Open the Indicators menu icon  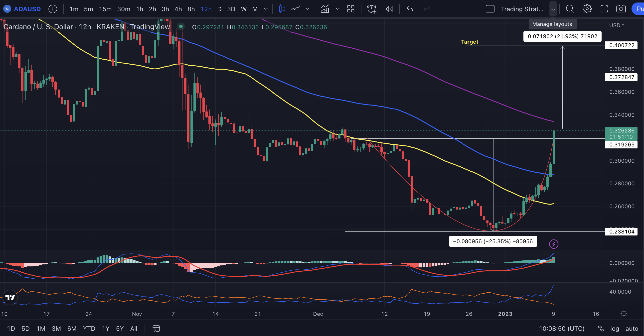(325, 9)
